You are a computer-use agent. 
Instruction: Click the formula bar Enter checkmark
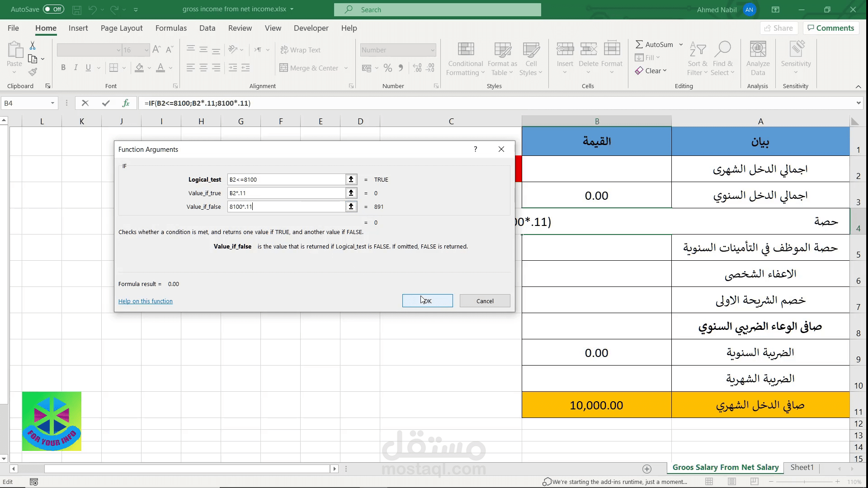(x=106, y=103)
